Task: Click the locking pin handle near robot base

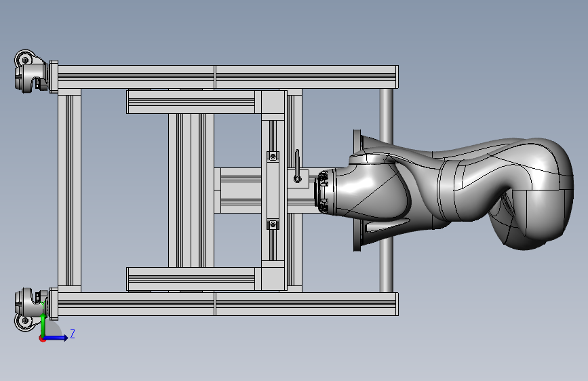Action: 297,165
